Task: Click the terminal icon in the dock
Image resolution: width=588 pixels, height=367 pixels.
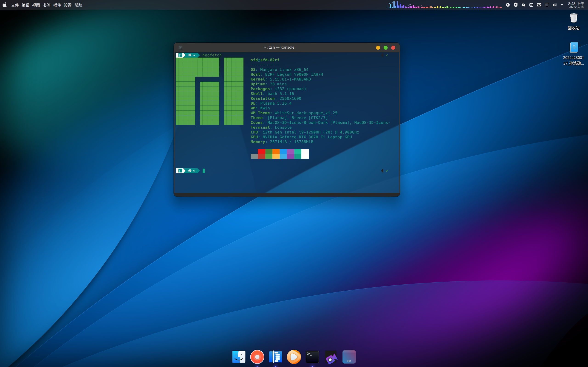Action: [x=312, y=357]
